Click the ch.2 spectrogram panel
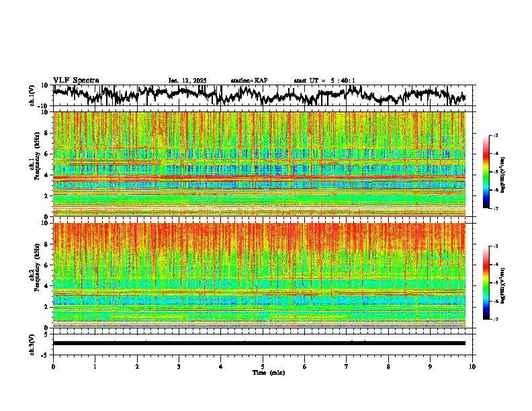This screenshot has height=411, width=532. tap(259, 275)
